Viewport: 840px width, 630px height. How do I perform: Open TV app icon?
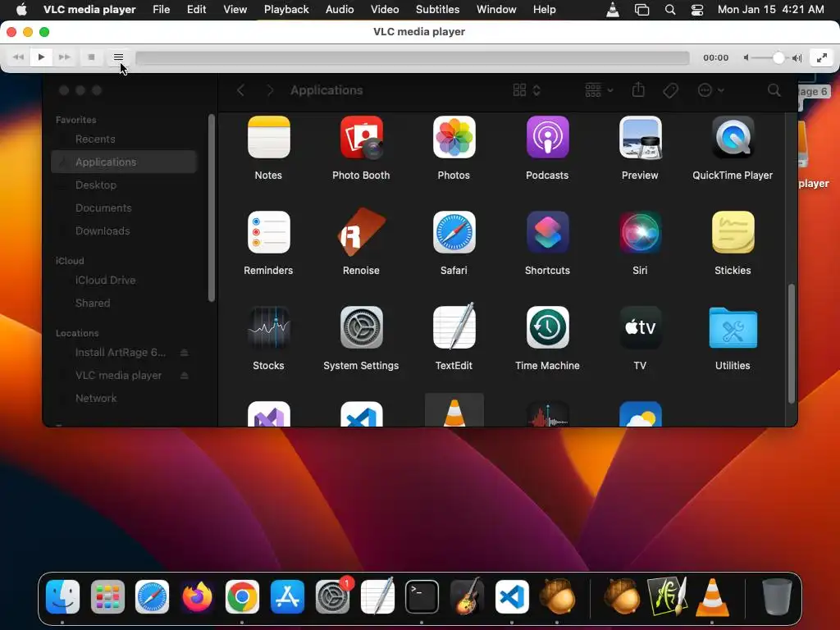(x=640, y=327)
